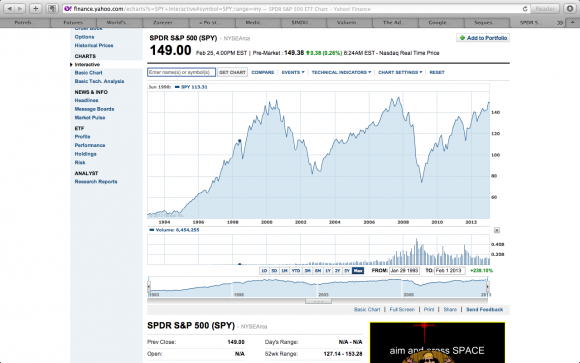This screenshot has width=580, height=363.
Task: Click the Print link below chart
Action: 429,310
